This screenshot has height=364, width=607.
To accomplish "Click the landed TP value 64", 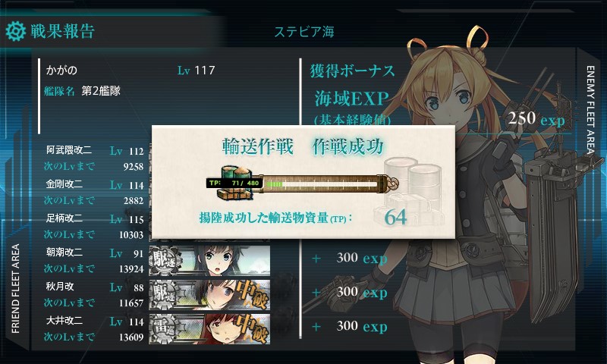I will pyautogui.click(x=395, y=218).
